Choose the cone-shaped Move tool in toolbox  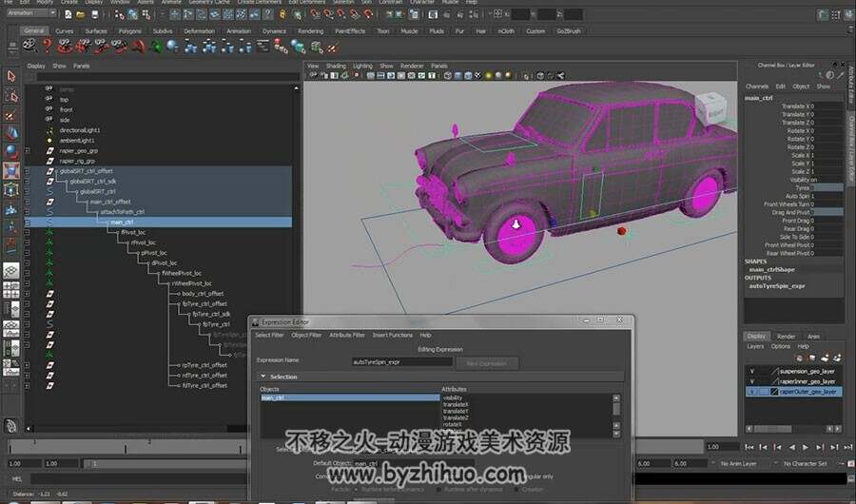[10, 133]
